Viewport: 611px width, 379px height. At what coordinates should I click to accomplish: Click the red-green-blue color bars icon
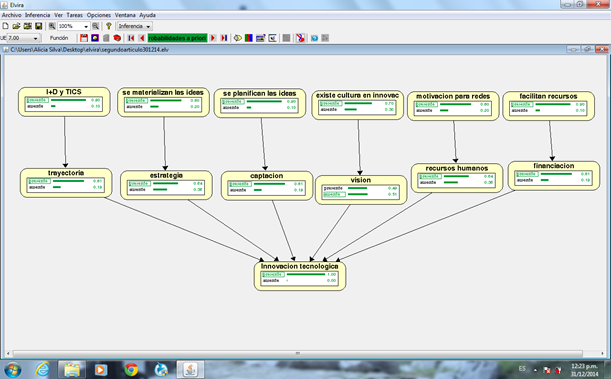[249, 38]
